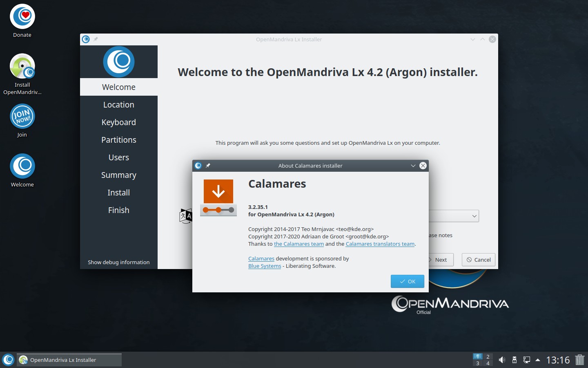Viewport: 588px width, 368px height.
Task: Open the Blue Systems link
Action: pyautogui.click(x=265, y=266)
